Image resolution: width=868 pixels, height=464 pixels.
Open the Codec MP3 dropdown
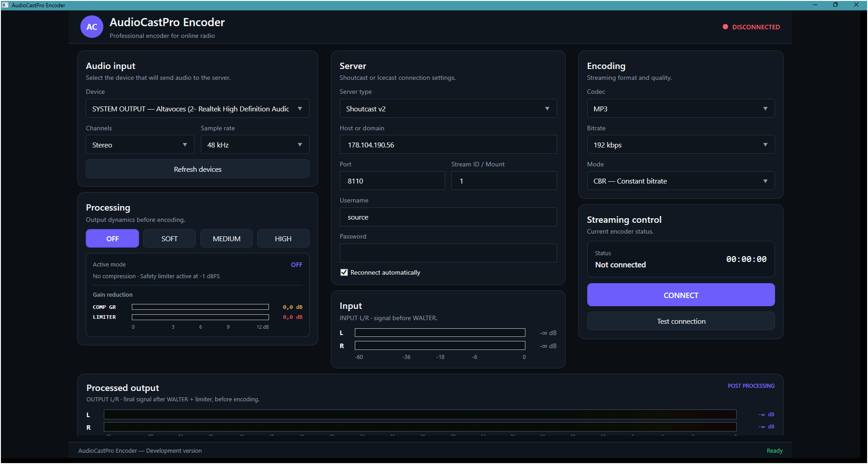[x=681, y=109]
